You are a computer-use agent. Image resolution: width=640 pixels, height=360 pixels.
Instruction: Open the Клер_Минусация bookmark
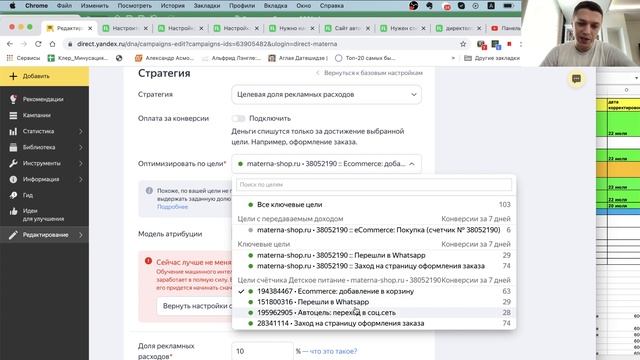(78, 58)
